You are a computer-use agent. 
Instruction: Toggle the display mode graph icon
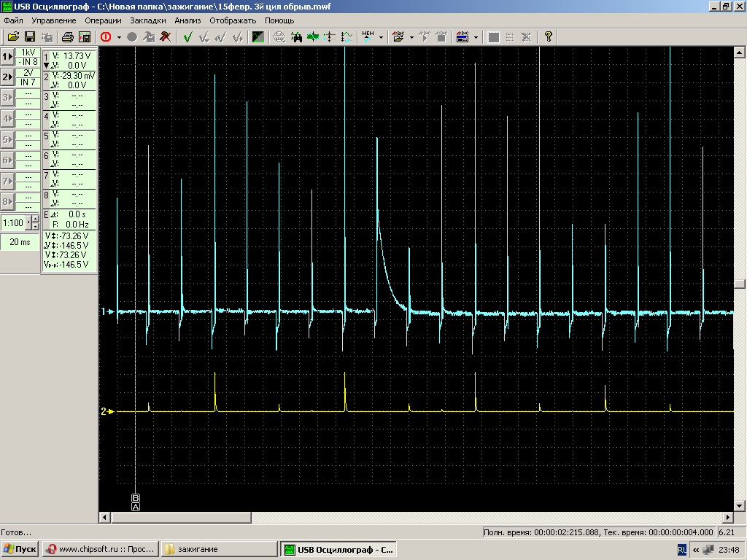coord(258,36)
